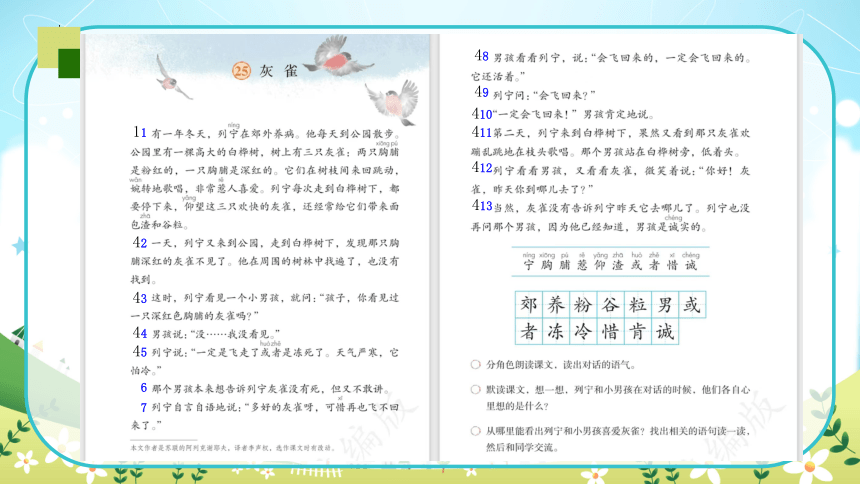This screenshot has height=484, width=860.
Task: Click the exercise text 分角色朗读课文，读出对话的语气
Action: point(561,365)
